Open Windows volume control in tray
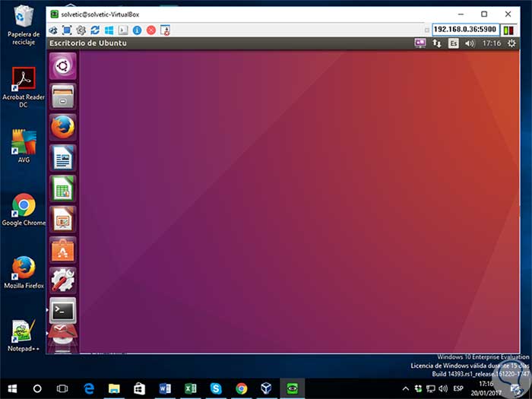Screen dimensions: 532x399 [x=443, y=389]
